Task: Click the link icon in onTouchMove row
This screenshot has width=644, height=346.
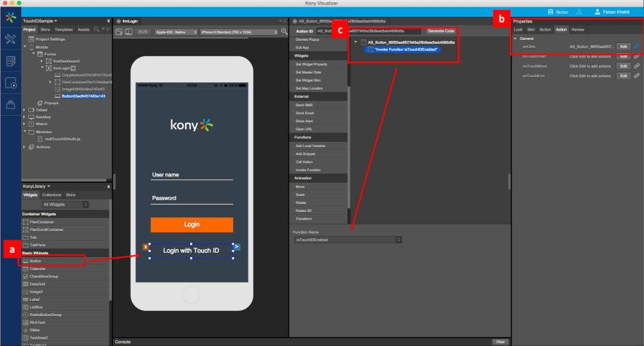Action: click(637, 66)
